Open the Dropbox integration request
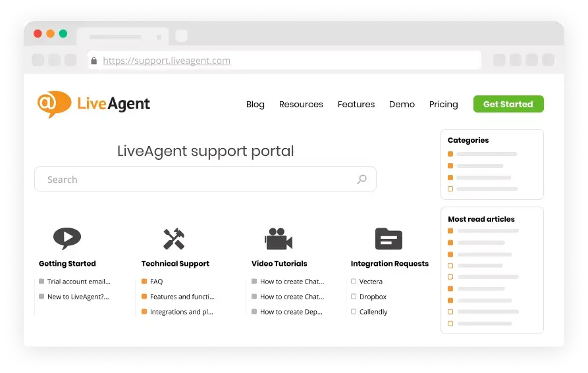This screenshot has width=588, height=373. pyautogui.click(x=373, y=297)
